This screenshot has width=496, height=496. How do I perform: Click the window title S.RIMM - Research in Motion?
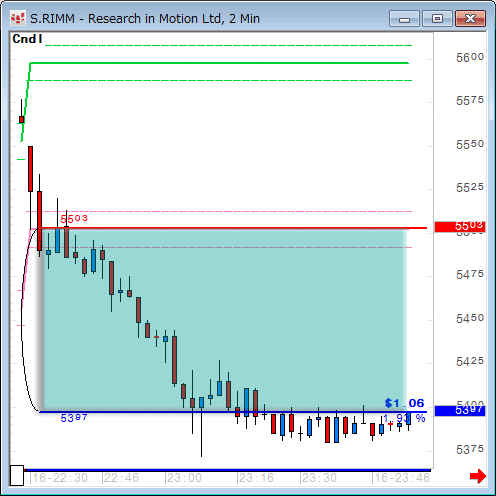click(x=145, y=19)
